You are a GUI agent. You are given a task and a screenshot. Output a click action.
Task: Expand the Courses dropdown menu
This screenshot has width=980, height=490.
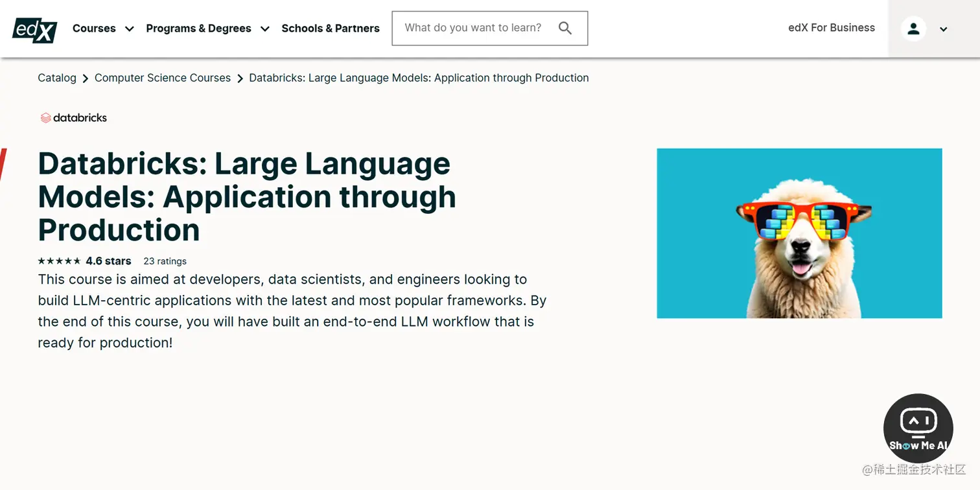click(x=103, y=29)
